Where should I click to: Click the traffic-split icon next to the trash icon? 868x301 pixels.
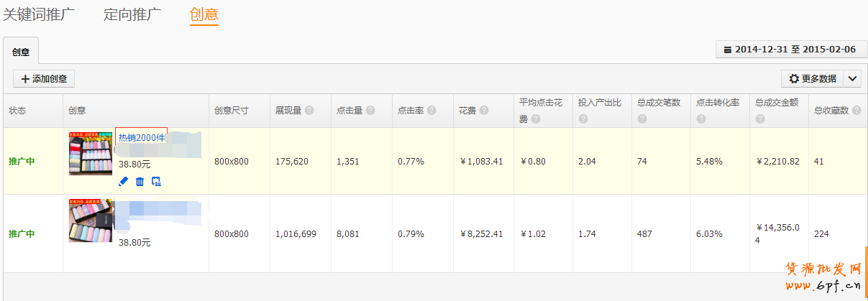pos(156,182)
